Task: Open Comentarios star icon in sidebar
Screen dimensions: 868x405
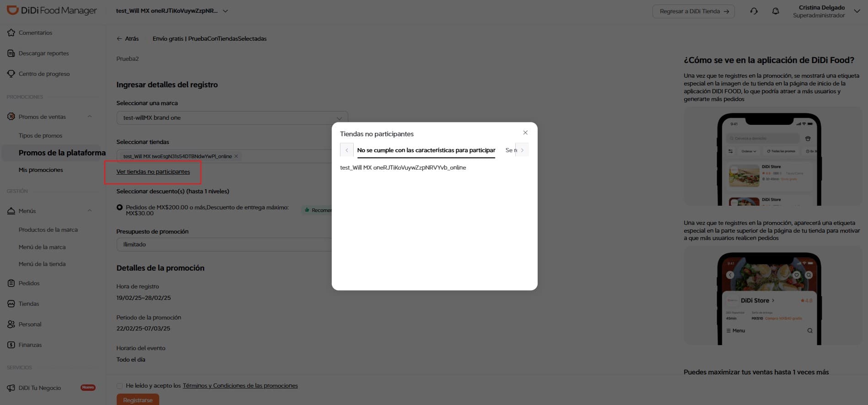Action: [x=11, y=32]
